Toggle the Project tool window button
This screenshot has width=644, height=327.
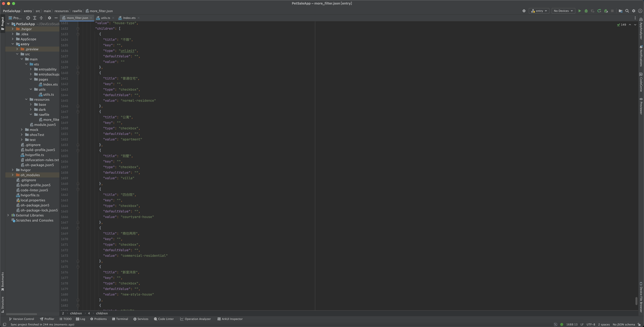click(x=3, y=23)
